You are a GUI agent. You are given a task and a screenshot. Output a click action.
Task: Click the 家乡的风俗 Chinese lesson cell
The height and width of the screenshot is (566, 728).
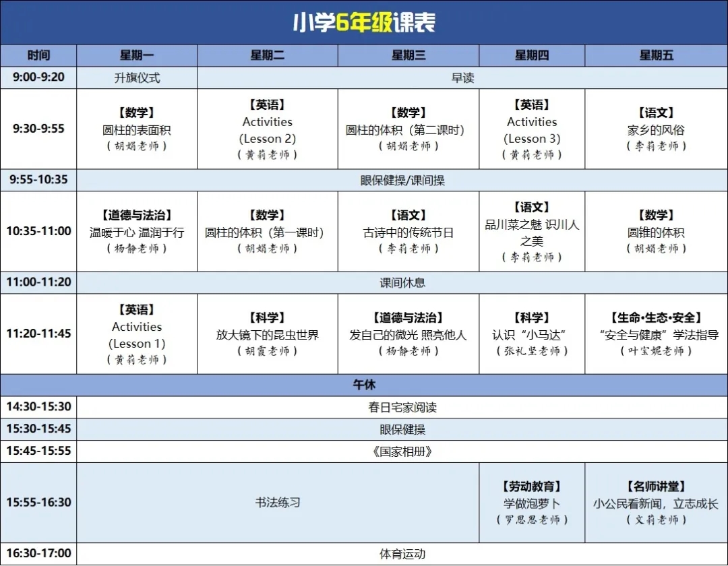click(x=656, y=129)
